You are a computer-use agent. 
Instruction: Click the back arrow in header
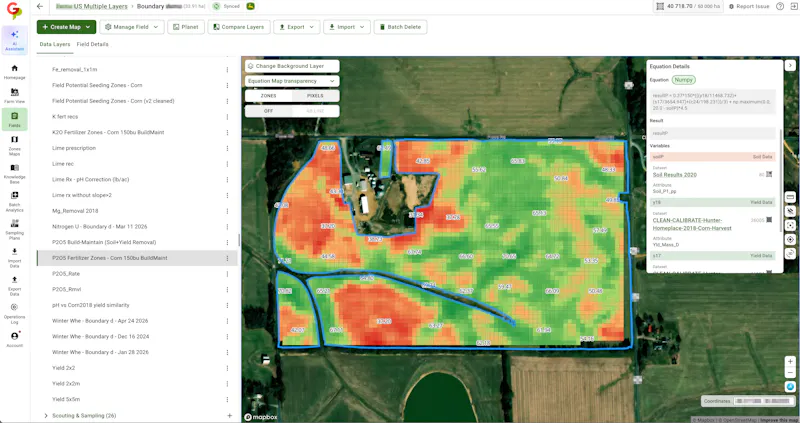coord(40,7)
